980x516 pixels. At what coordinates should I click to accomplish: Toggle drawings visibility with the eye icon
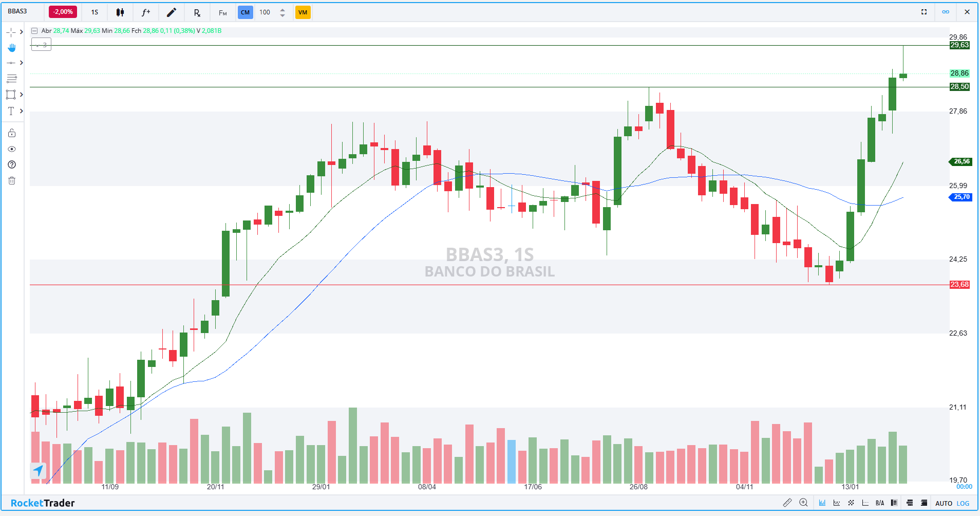(11, 149)
